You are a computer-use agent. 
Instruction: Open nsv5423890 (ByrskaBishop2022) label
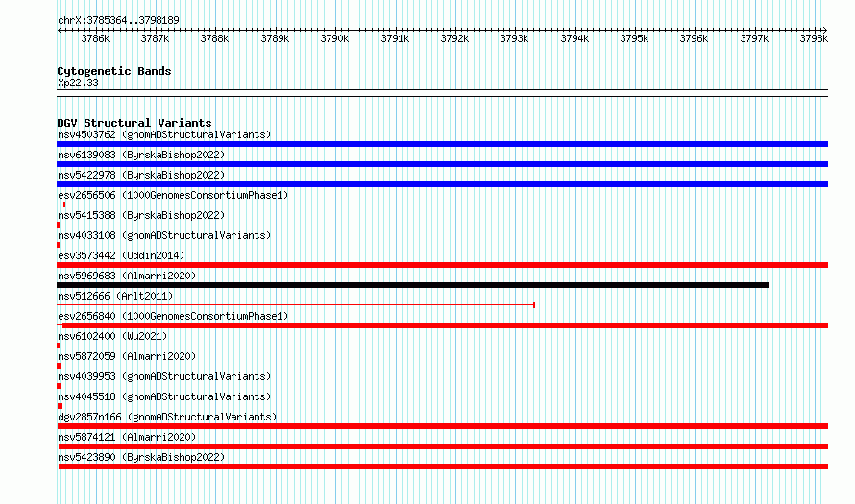tap(141, 457)
